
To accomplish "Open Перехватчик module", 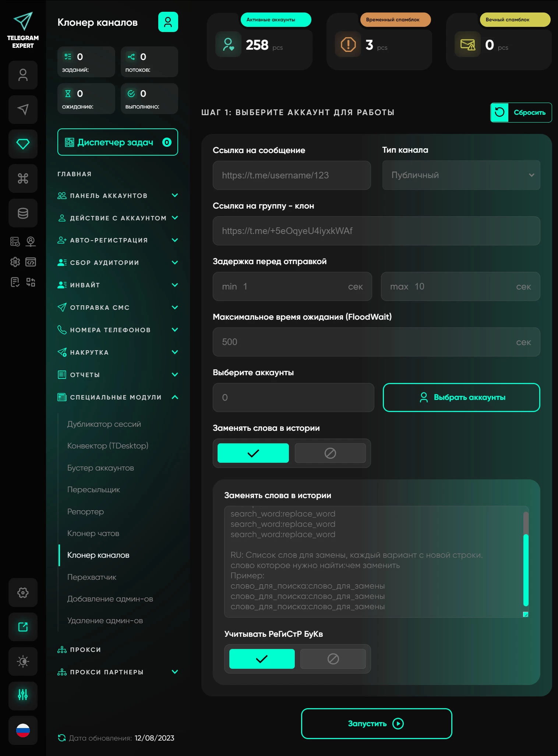I will tap(92, 577).
